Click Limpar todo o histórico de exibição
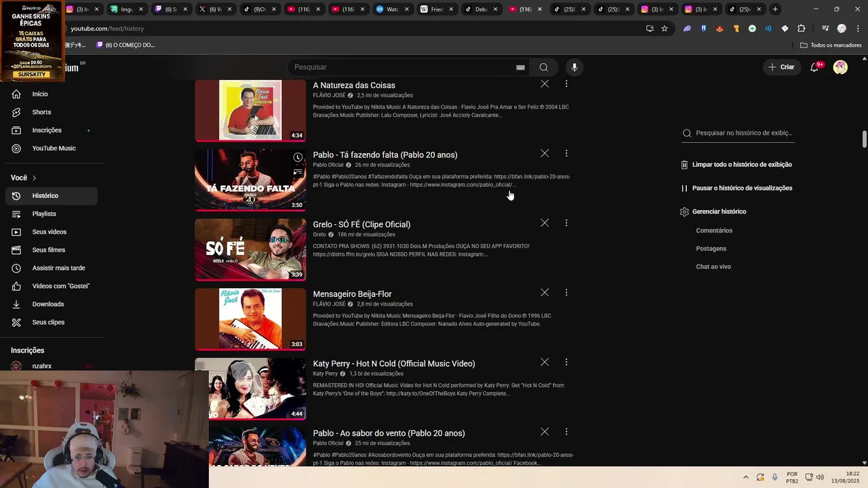868x488 pixels. coord(736,165)
